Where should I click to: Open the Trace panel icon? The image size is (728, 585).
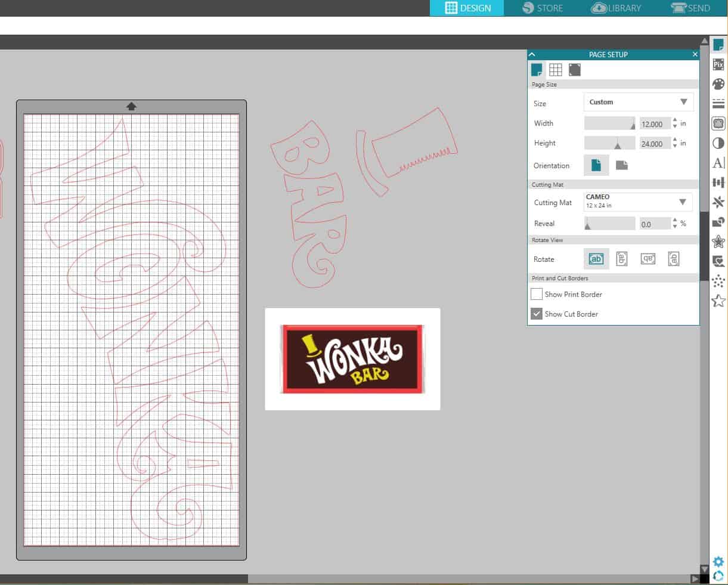point(718,123)
